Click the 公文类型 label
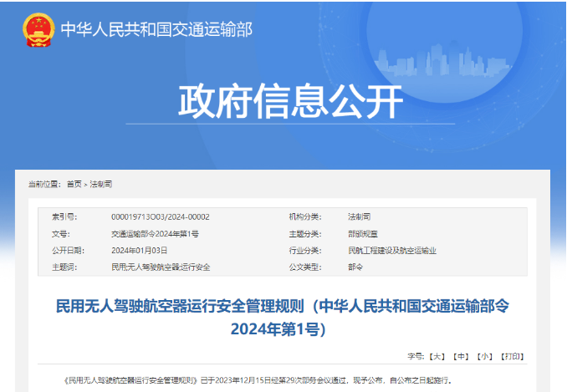567x392 pixels. (x=305, y=267)
